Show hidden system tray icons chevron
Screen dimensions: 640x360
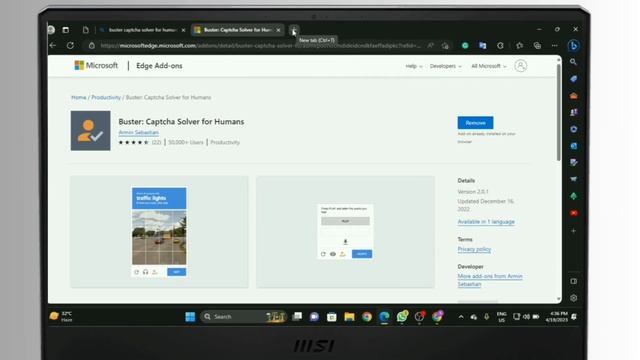(461, 317)
